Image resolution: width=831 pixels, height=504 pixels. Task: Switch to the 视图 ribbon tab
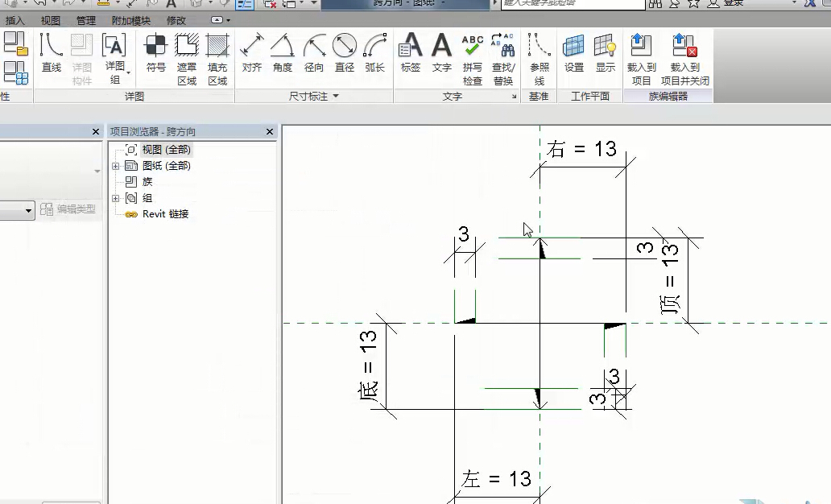51,20
